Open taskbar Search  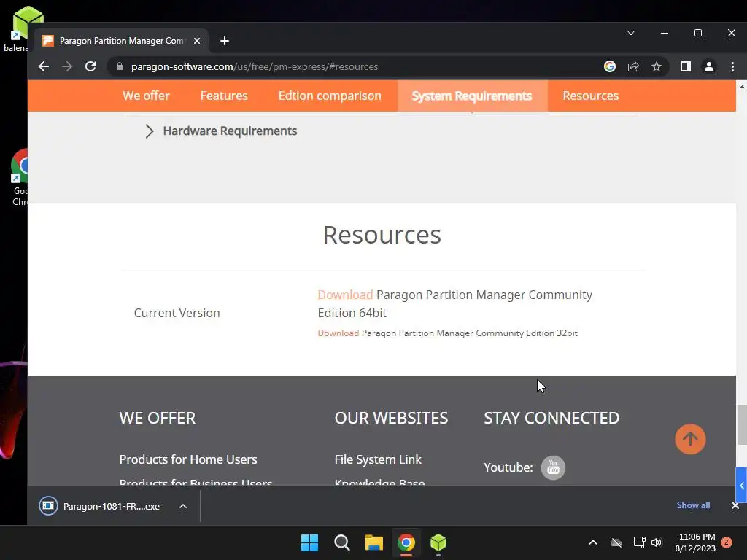(x=341, y=542)
